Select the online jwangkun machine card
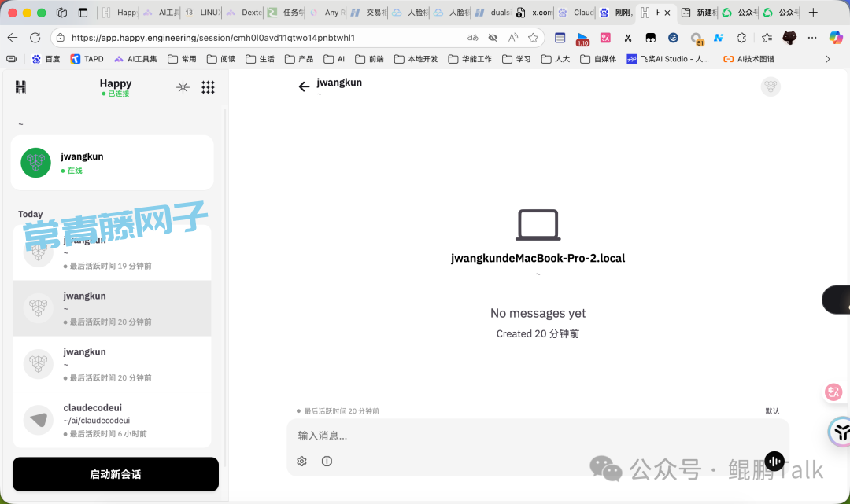 [x=112, y=163]
